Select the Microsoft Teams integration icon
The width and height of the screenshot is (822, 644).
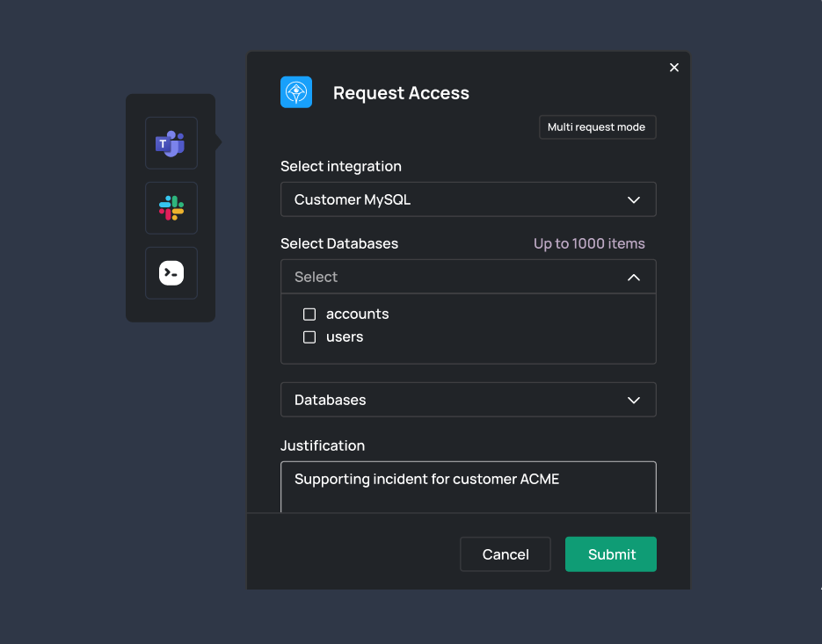tap(171, 143)
